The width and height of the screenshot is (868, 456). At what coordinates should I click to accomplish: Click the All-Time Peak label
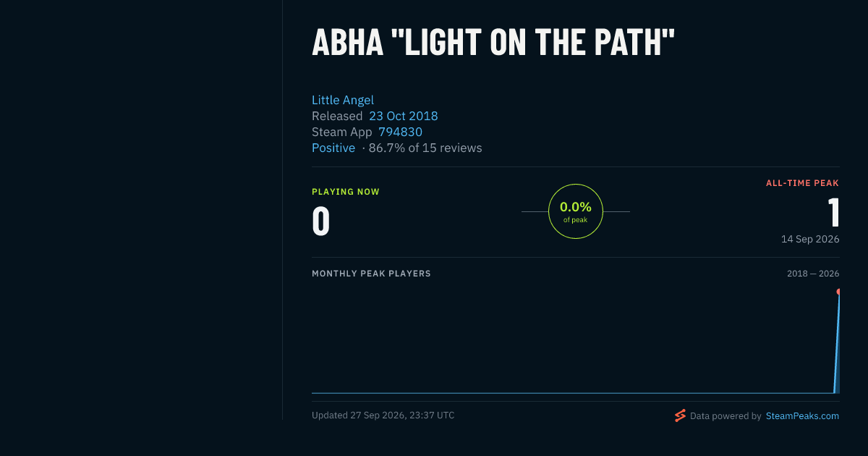803,183
